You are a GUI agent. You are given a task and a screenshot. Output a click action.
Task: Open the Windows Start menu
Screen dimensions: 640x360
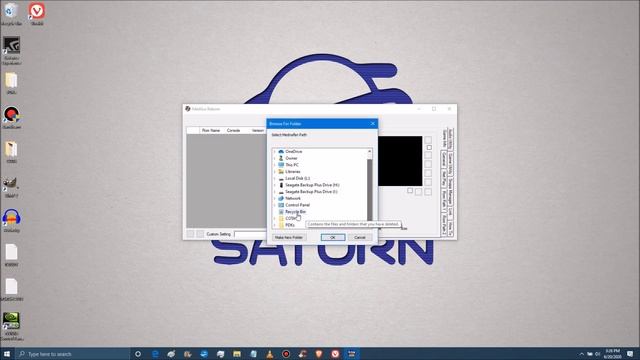click(x=7, y=354)
